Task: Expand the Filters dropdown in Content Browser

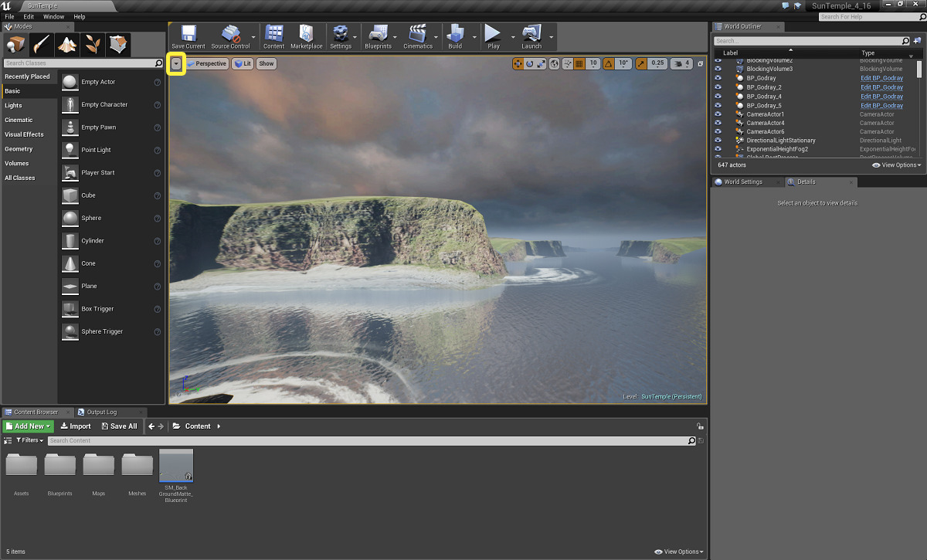Action: (29, 440)
